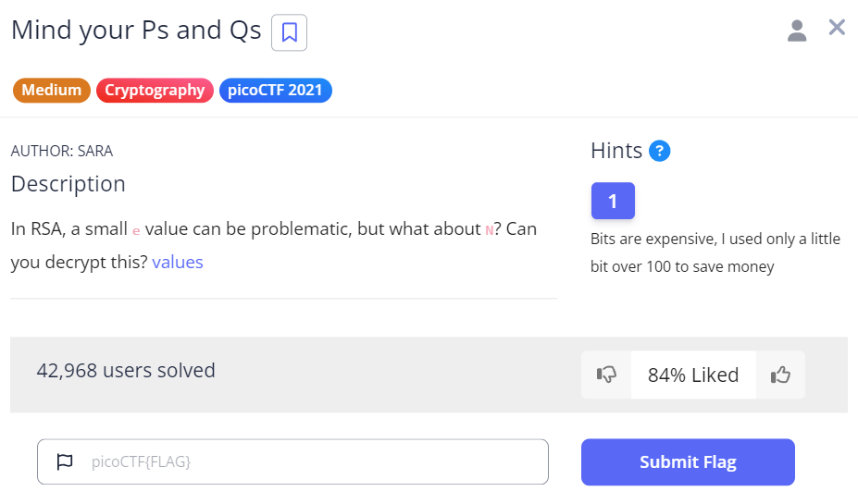The image size is (858, 504).
Task: Click the challenge title text
Action: (136, 30)
